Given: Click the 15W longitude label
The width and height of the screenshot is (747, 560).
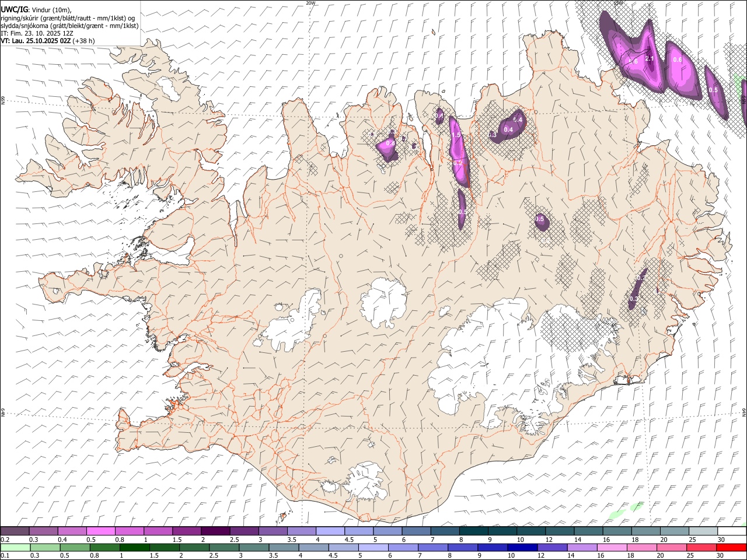Looking at the screenshot, I should click(619, 3).
